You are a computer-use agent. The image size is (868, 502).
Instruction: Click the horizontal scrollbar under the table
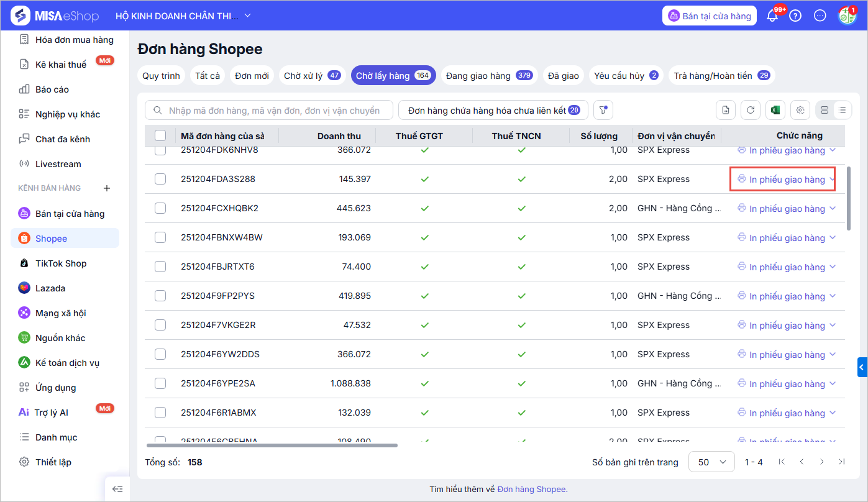[272, 445]
